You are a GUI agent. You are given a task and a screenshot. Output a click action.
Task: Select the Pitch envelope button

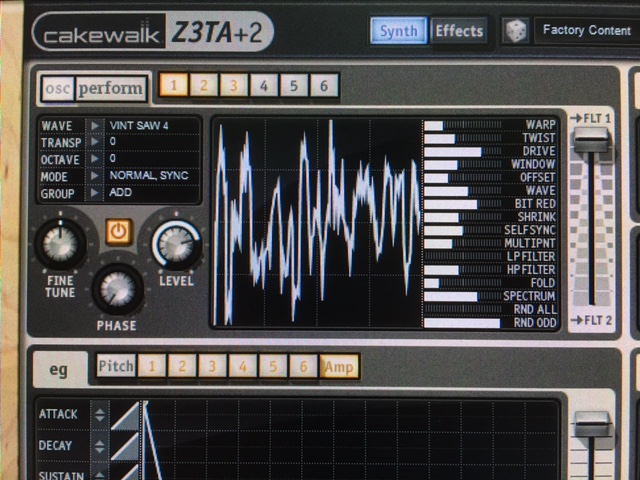coord(116,366)
